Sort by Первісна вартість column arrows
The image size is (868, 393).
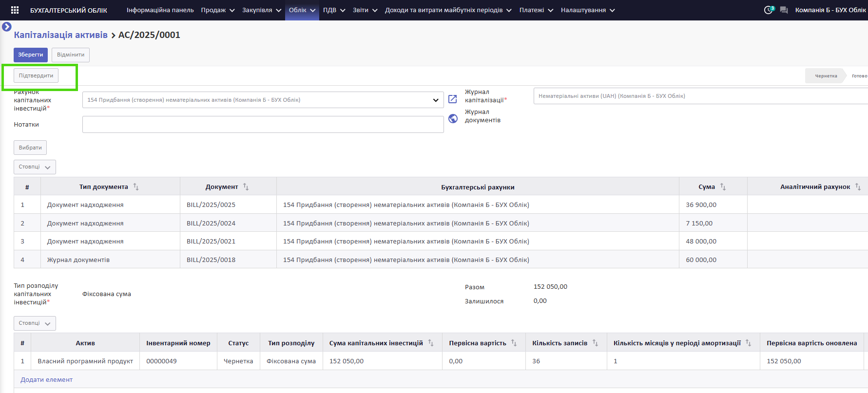click(514, 343)
